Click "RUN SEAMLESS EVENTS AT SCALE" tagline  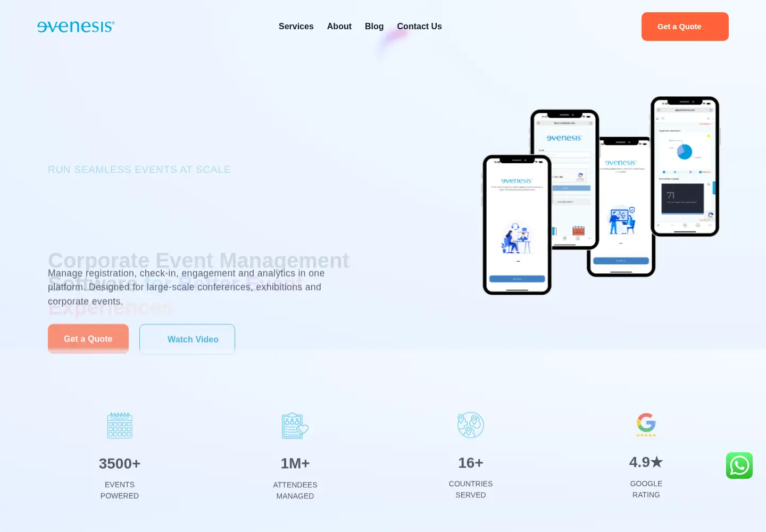139,170
